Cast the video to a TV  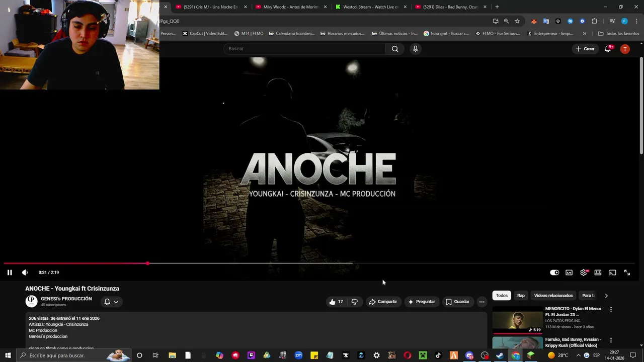pyautogui.click(x=612, y=273)
